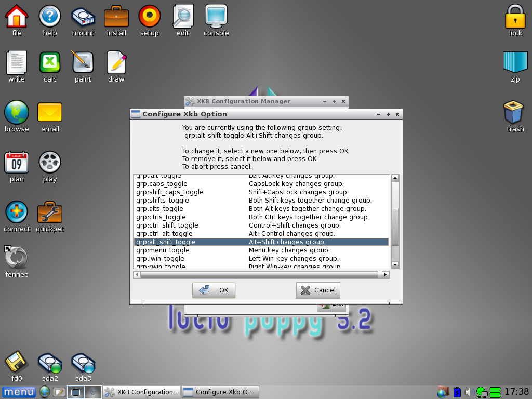Click the network monitor tray icon
The height and width of the screenshot is (399, 532).
pos(482,392)
